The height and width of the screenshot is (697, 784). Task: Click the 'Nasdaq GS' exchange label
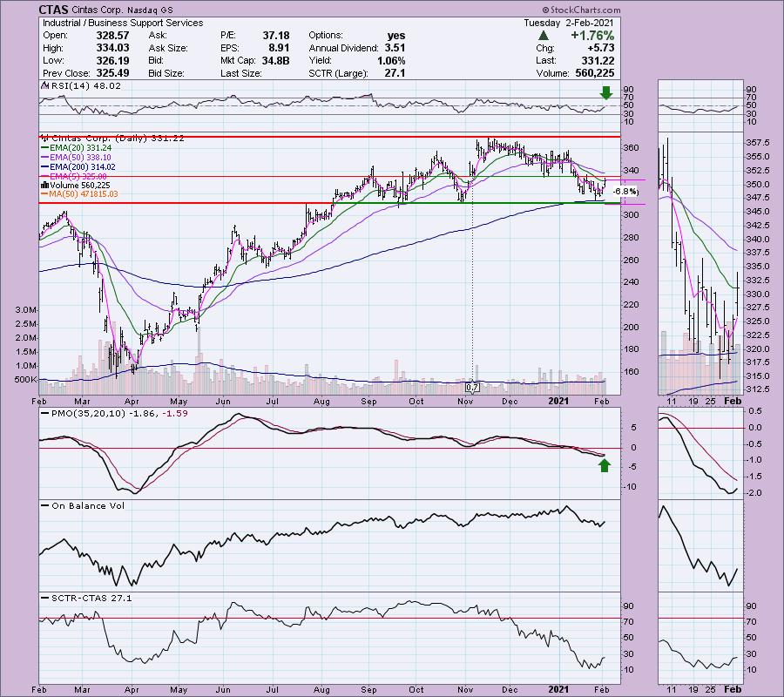coord(150,10)
